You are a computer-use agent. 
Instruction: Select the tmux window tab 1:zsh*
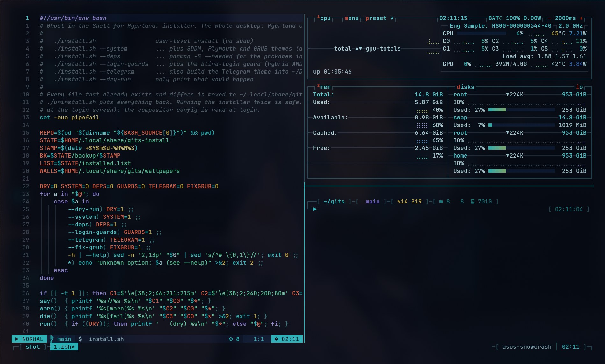pos(64,347)
